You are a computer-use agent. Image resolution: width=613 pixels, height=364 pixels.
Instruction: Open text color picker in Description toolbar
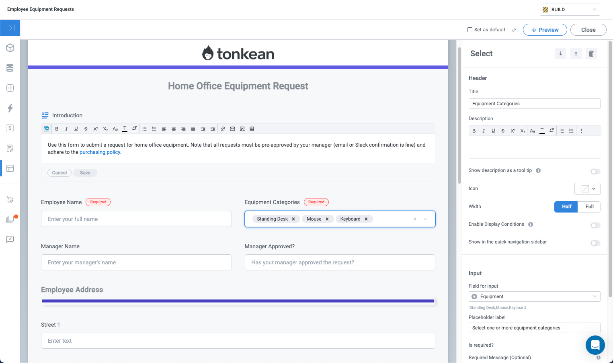point(542,131)
